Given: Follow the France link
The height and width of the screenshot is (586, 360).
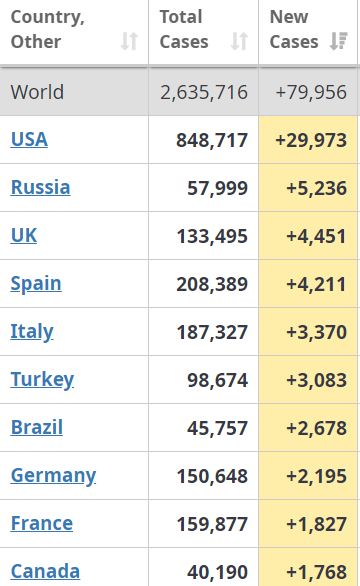Looking at the screenshot, I should tap(41, 523).
